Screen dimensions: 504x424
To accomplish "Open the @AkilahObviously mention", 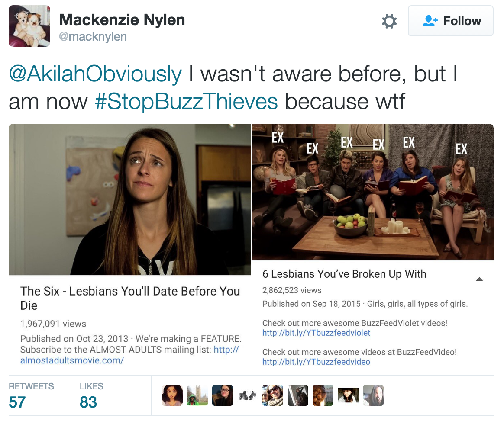I will coord(95,74).
